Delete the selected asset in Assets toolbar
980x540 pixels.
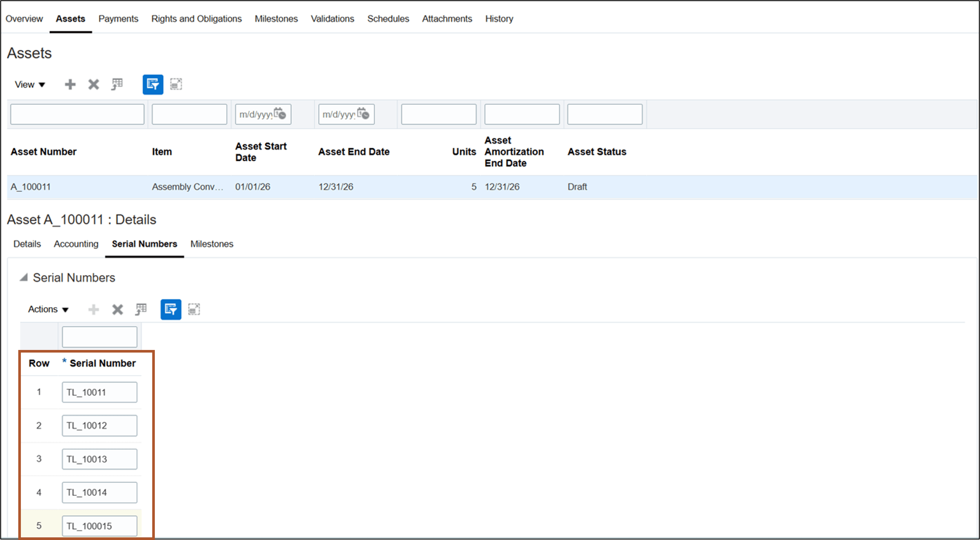coord(94,84)
